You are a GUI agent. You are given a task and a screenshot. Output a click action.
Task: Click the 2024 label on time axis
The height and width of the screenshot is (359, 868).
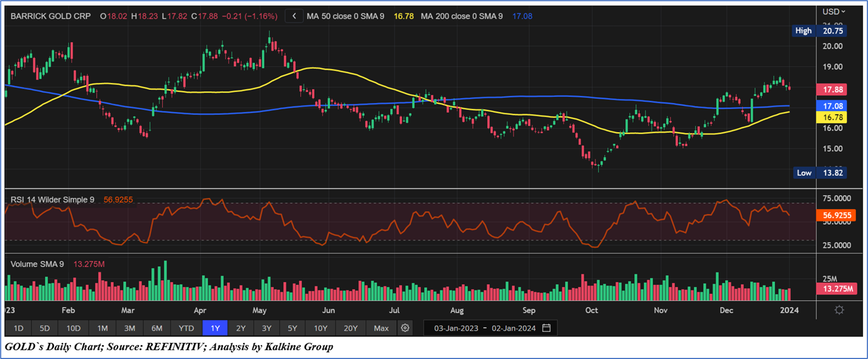point(789,310)
